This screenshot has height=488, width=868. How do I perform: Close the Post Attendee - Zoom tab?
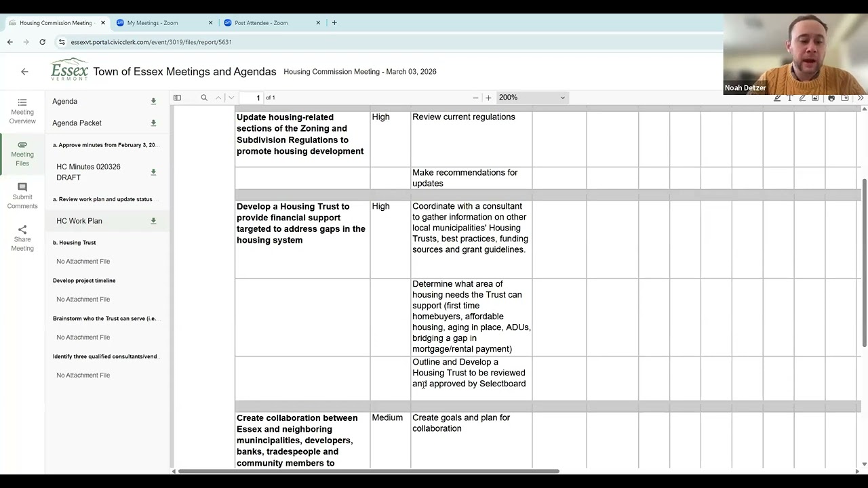click(318, 22)
